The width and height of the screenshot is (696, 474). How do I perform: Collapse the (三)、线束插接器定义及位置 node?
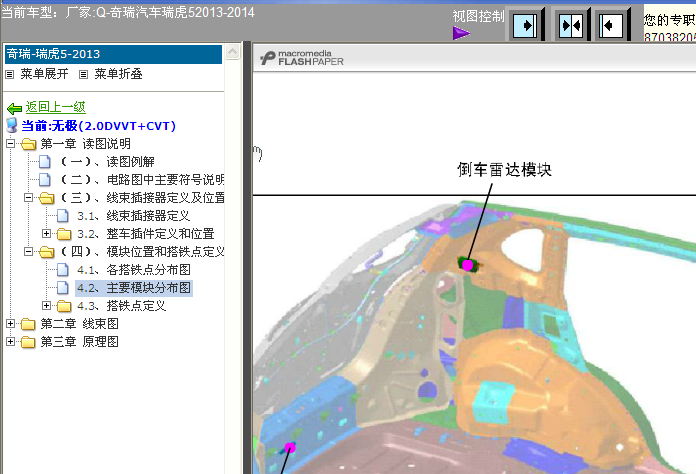[x=28, y=198]
